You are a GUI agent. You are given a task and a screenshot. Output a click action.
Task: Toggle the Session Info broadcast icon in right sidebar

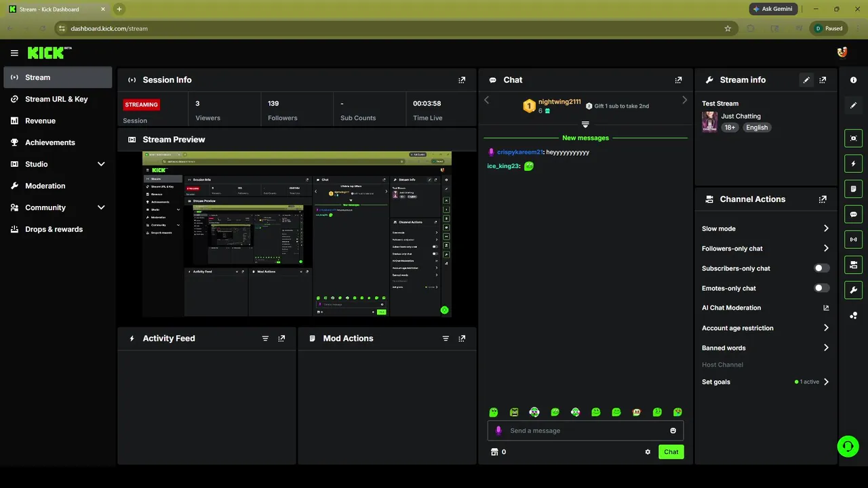coord(854,239)
